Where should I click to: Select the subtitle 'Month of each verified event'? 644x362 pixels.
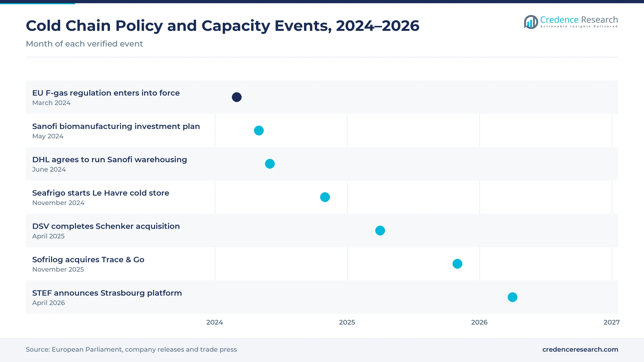tap(84, 44)
